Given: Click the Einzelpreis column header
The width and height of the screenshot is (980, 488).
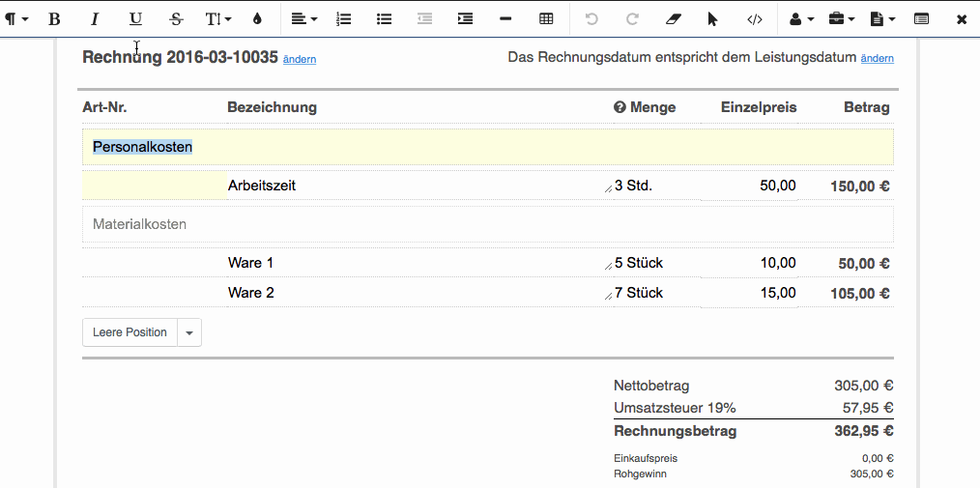Looking at the screenshot, I should coord(759,107).
